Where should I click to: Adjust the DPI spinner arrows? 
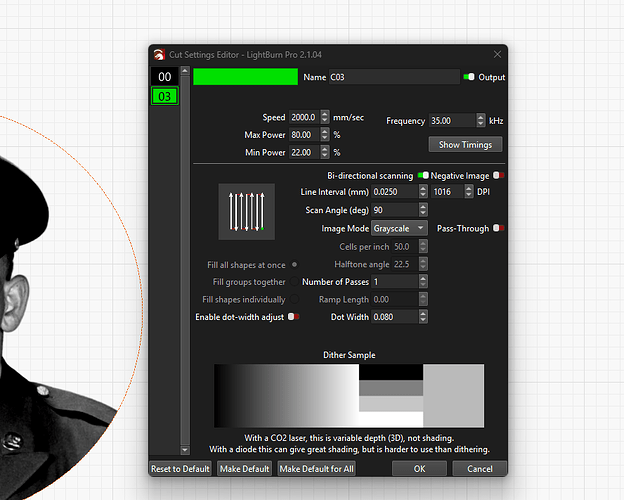pos(469,192)
